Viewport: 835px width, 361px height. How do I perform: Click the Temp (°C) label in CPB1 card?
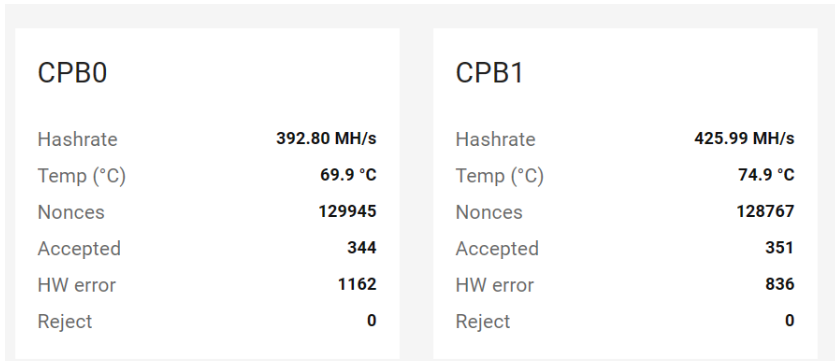500,176
